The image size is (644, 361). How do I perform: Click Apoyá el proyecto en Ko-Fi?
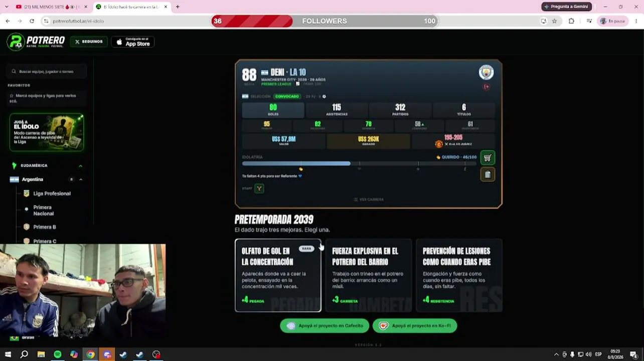415,326
